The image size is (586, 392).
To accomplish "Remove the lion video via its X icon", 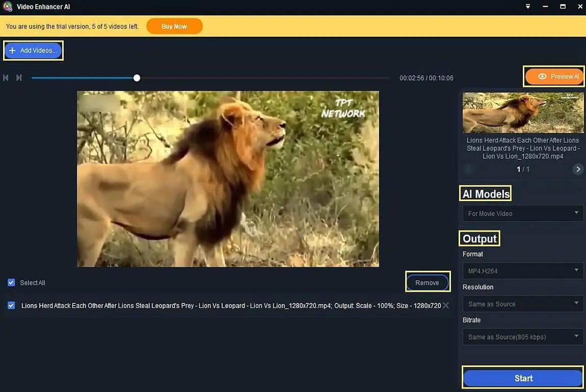I will click(446, 305).
